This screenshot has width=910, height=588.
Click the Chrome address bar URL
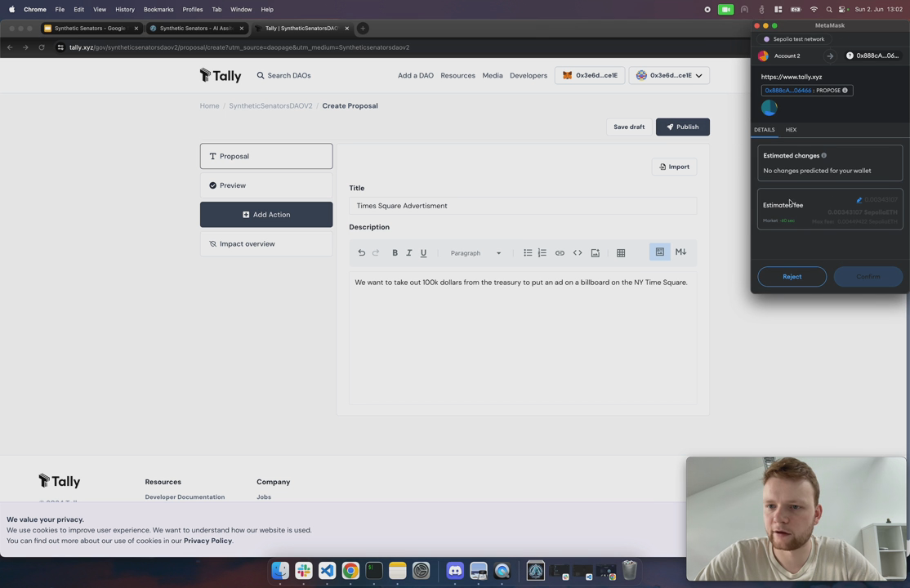point(239,47)
